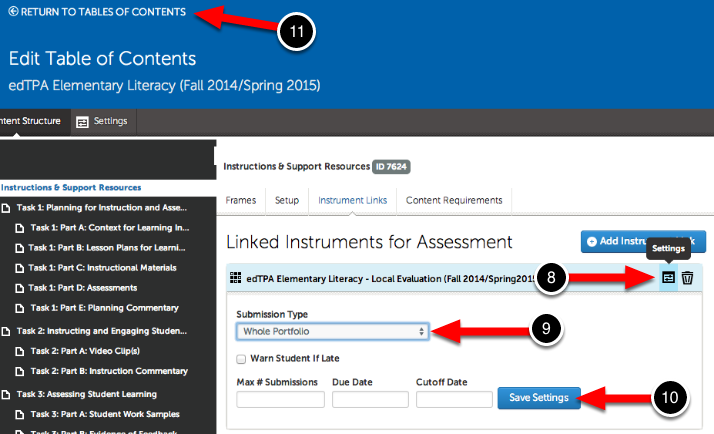Viewport: 714px width, 434px height.
Task: Switch to the Setup tab
Action: point(287,200)
